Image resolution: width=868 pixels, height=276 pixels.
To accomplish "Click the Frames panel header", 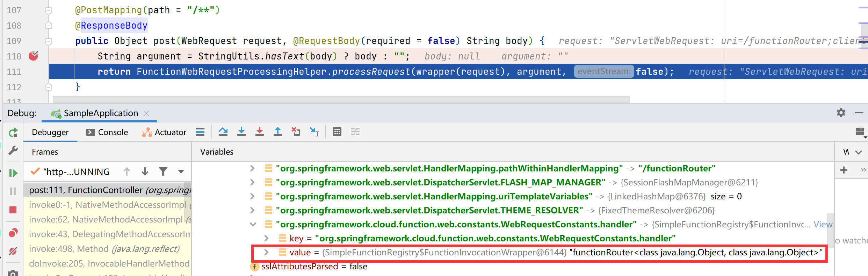I will (x=45, y=152).
